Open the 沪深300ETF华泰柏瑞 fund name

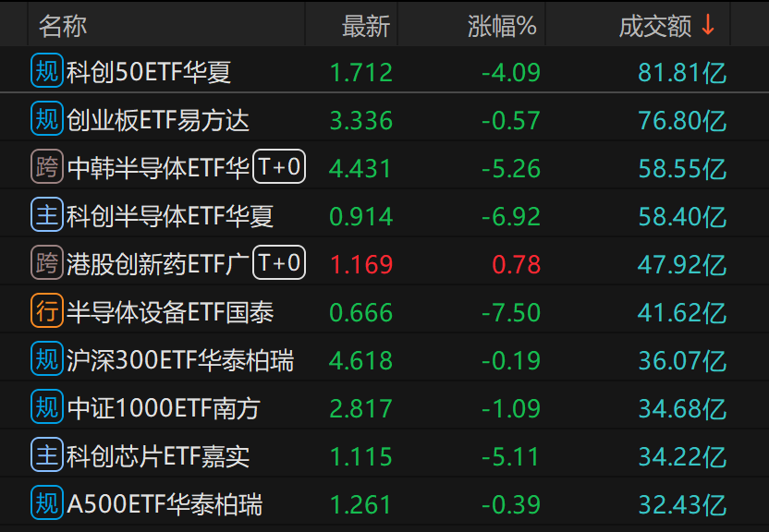point(180,360)
